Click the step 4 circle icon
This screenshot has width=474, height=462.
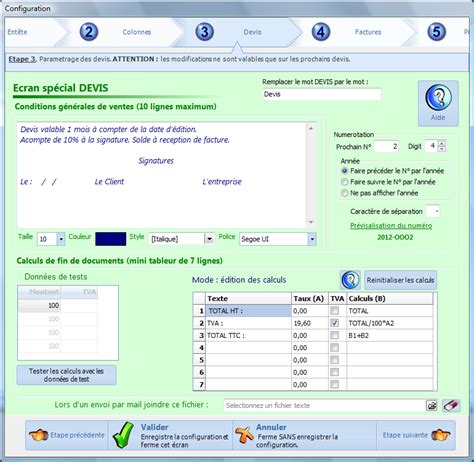(x=321, y=32)
